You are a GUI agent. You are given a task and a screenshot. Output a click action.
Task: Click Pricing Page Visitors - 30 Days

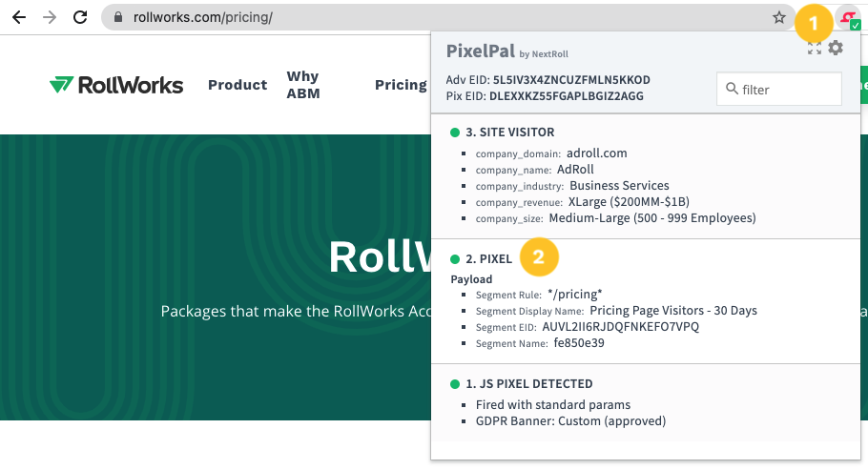(673, 311)
